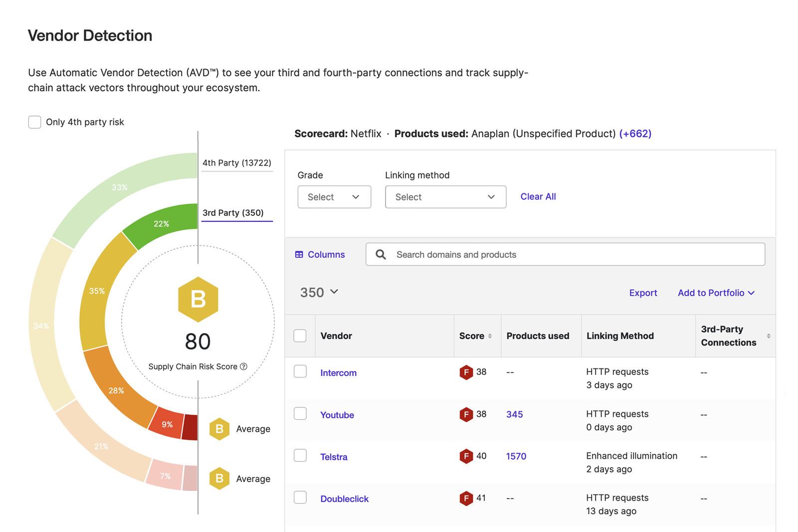
Task: Open the Add to Portfolio dropdown
Action: [716, 293]
